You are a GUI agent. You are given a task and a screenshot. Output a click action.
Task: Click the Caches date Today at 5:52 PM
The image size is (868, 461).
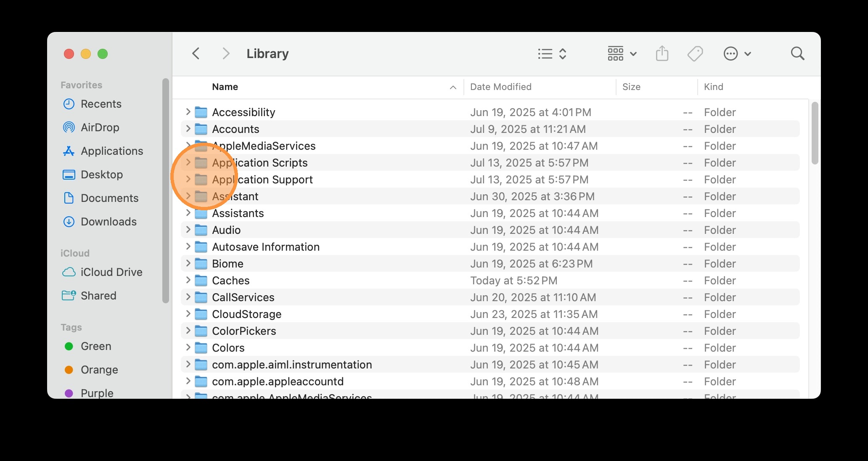(513, 281)
